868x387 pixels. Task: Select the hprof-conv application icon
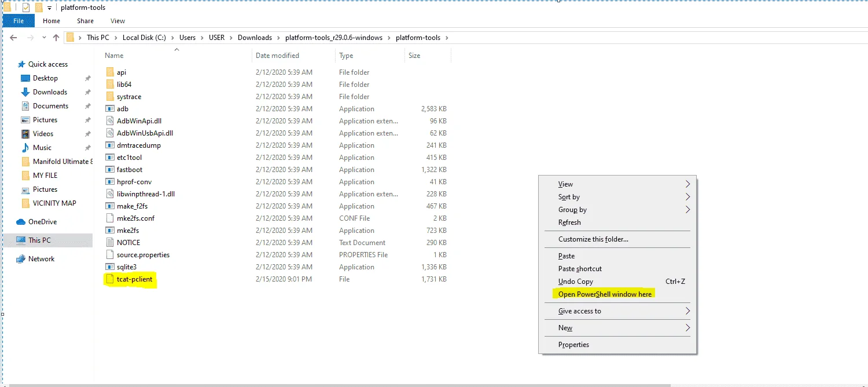pos(111,182)
